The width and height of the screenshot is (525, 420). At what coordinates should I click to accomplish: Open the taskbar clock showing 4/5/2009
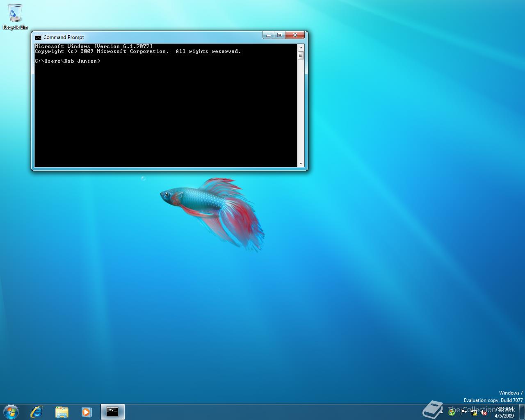[504, 412]
